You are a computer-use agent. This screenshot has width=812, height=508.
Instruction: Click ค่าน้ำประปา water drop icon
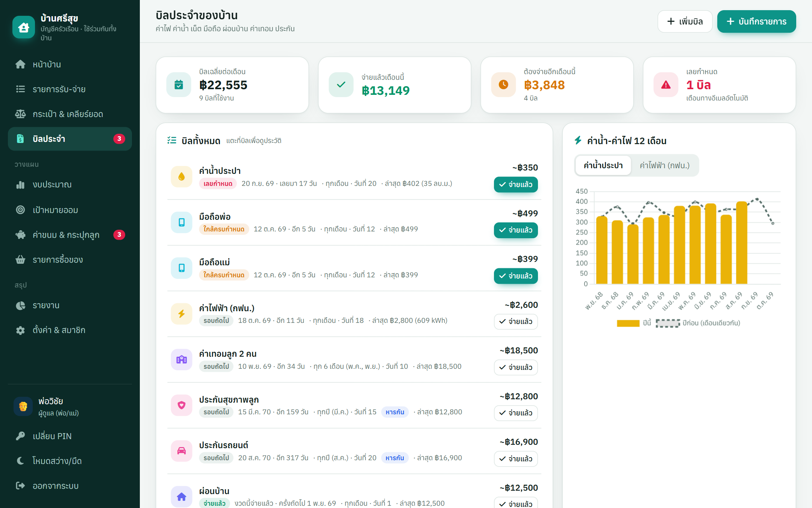tap(182, 176)
